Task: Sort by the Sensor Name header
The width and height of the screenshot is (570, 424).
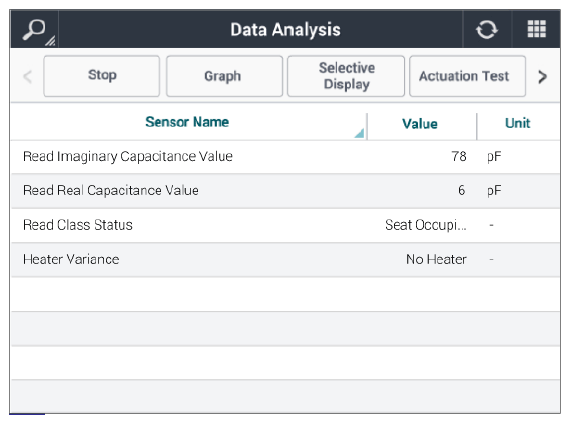Action: (x=187, y=122)
